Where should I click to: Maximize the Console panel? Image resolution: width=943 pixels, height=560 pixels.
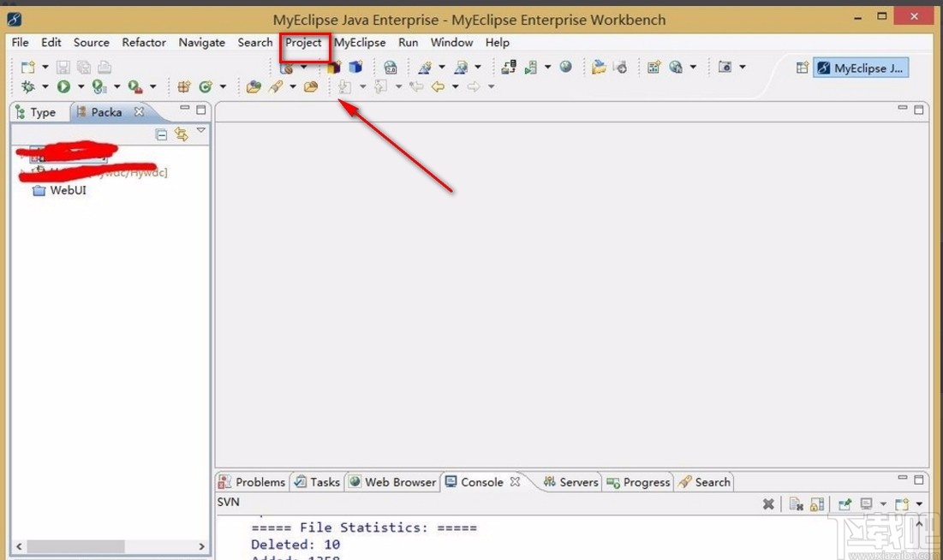pos(918,480)
